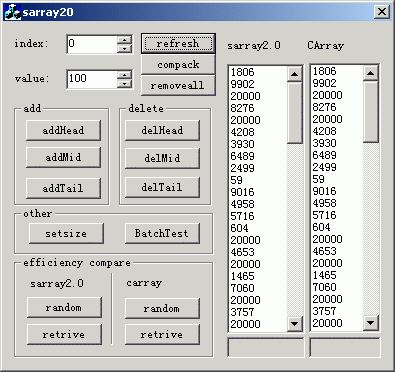Start the BatchTest button
The width and height of the screenshot is (395, 372).
162,233
